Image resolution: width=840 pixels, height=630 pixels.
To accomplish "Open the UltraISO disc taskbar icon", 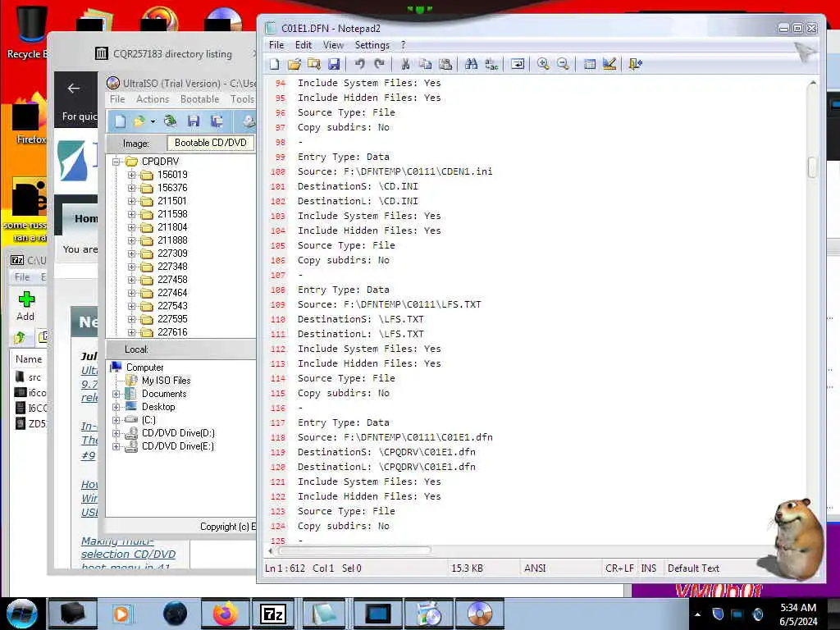I will click(479, 614).
